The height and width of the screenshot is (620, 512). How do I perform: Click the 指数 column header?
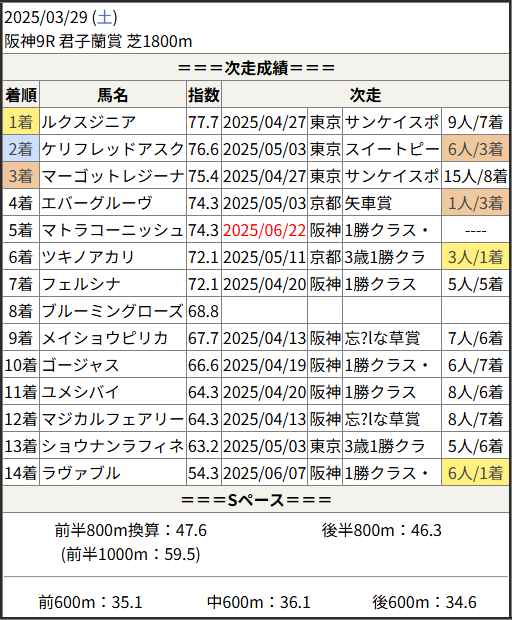point(204,95)
